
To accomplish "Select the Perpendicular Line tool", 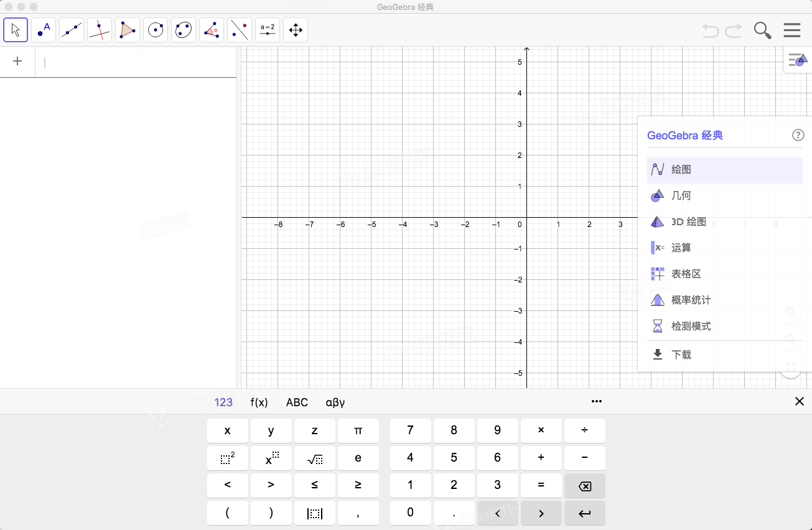I will (x=100, y=30).
